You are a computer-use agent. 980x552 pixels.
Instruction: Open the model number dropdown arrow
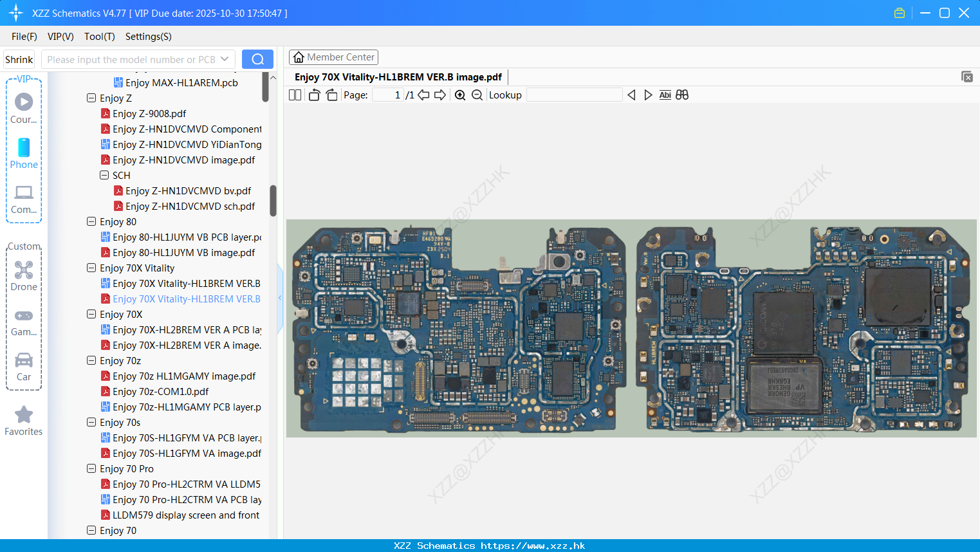225,59
